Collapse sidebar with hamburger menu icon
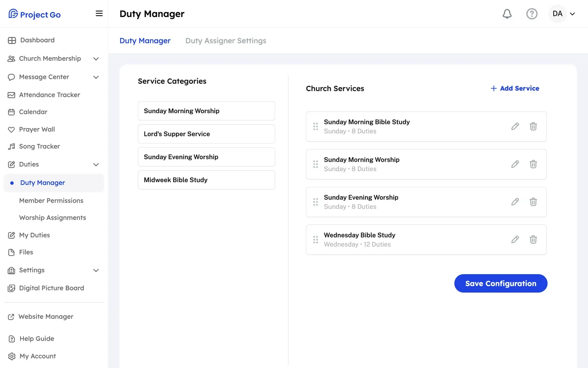 pos(99,13)
